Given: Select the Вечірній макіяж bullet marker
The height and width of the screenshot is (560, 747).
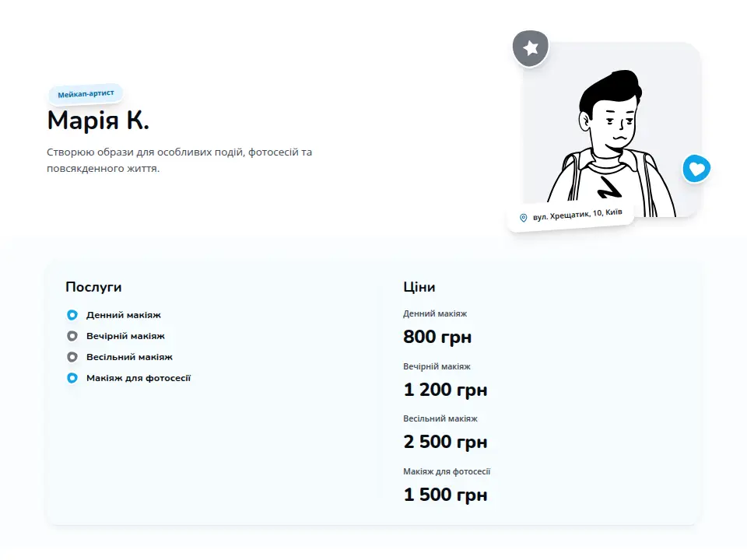Looking at the screenshot, I should click(72, 336).
